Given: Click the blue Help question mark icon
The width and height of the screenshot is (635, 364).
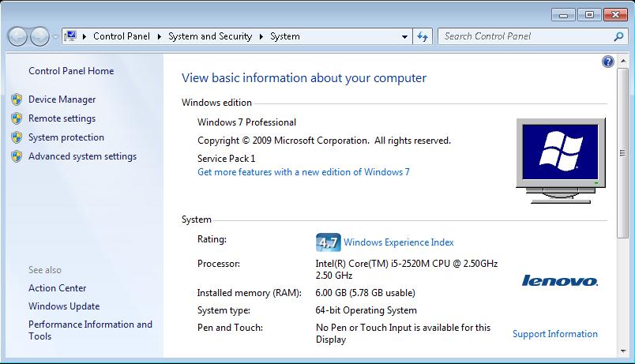Looking at the screenshot, I should (x=607, y=62).
